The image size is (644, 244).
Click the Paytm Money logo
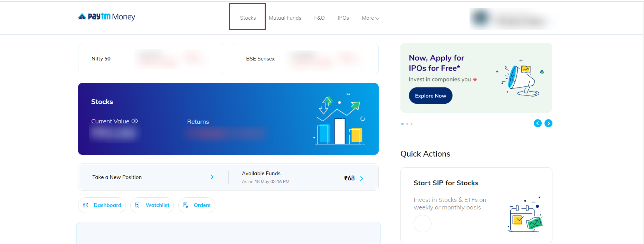[x=106, y=17]
